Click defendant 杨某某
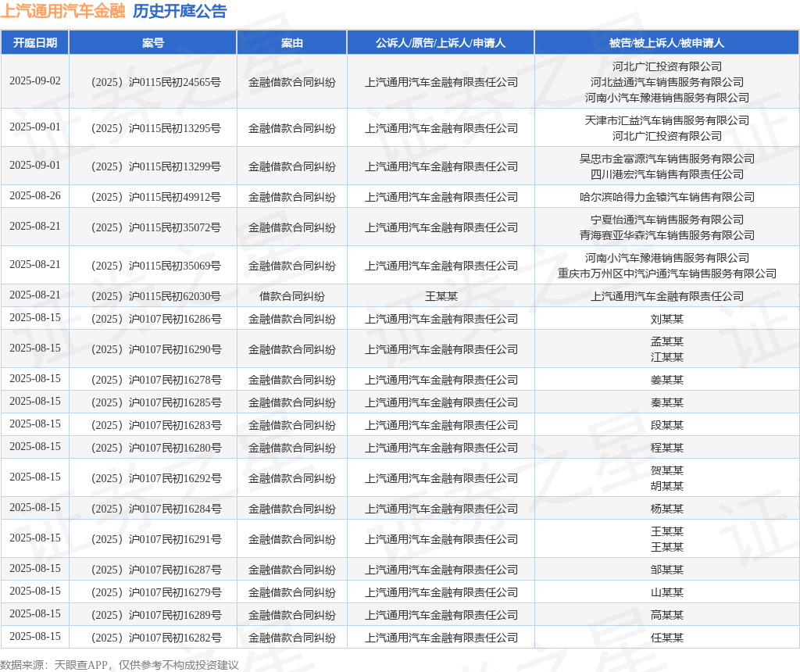800x672 pixels. pyautogui.click(x=667, y=509)
